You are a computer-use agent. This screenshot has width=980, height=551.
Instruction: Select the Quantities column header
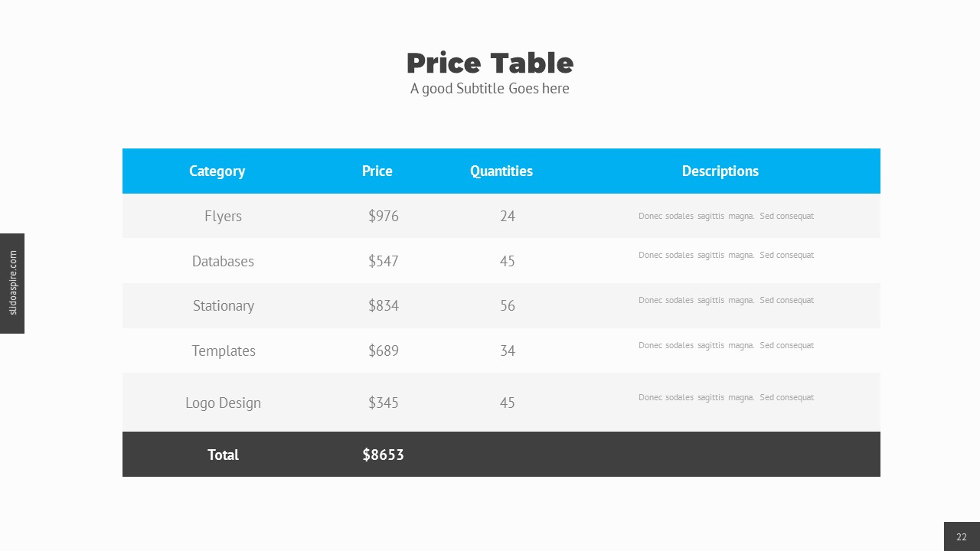click(x=501, y=171)
